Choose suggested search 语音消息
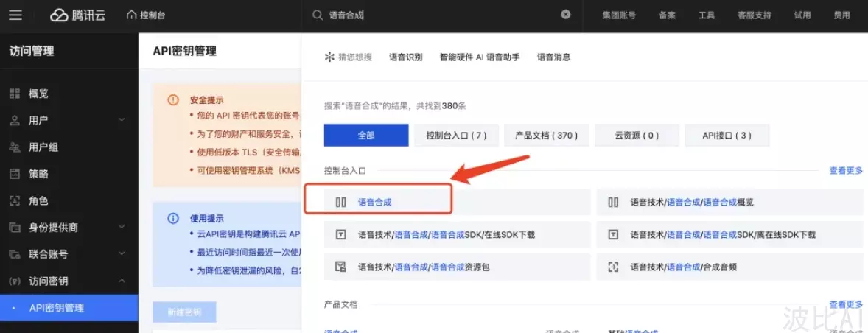The image size is (868, 333). coord(553,57)
